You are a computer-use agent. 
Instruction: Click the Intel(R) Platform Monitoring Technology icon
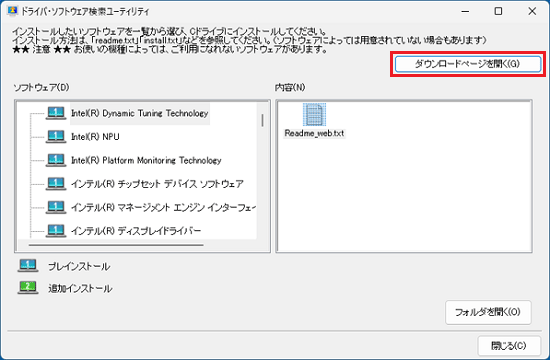point(56,160)
